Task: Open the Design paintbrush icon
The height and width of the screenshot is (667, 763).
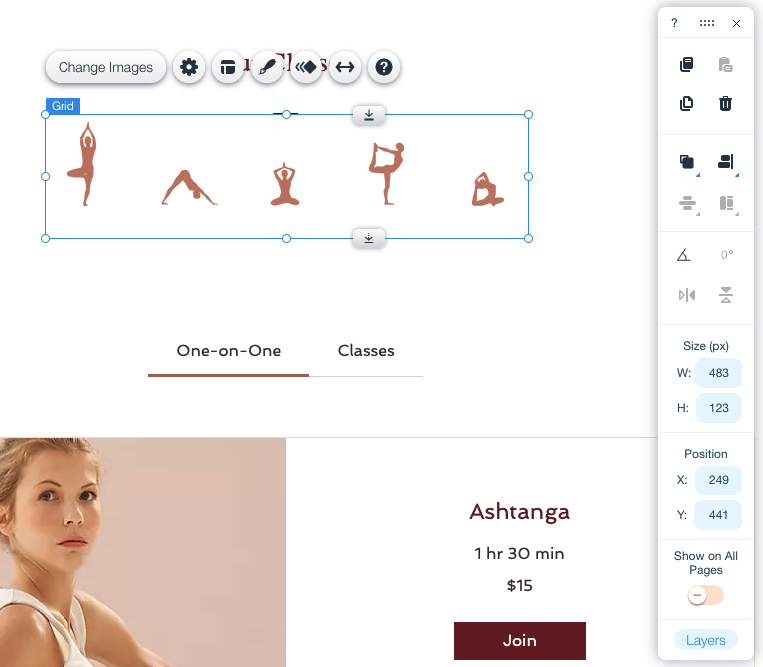Action: point(267,67)
